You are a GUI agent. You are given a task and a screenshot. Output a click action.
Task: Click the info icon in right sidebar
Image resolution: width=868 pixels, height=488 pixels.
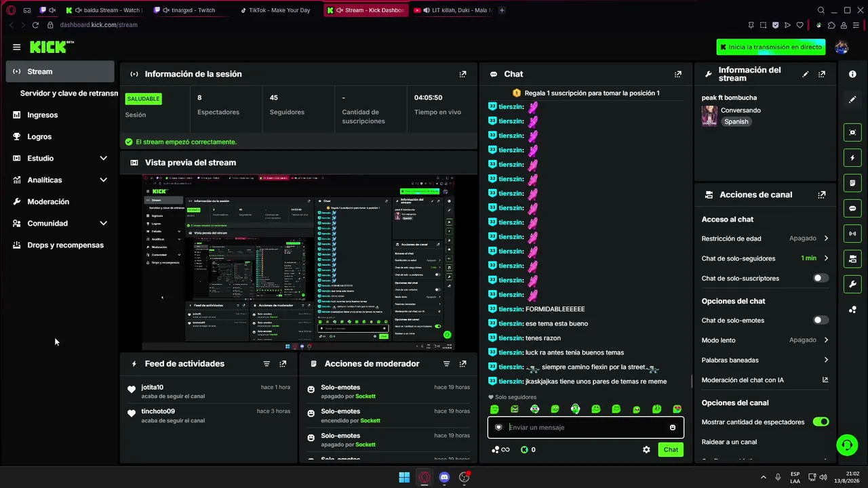[x=852, y=74]
